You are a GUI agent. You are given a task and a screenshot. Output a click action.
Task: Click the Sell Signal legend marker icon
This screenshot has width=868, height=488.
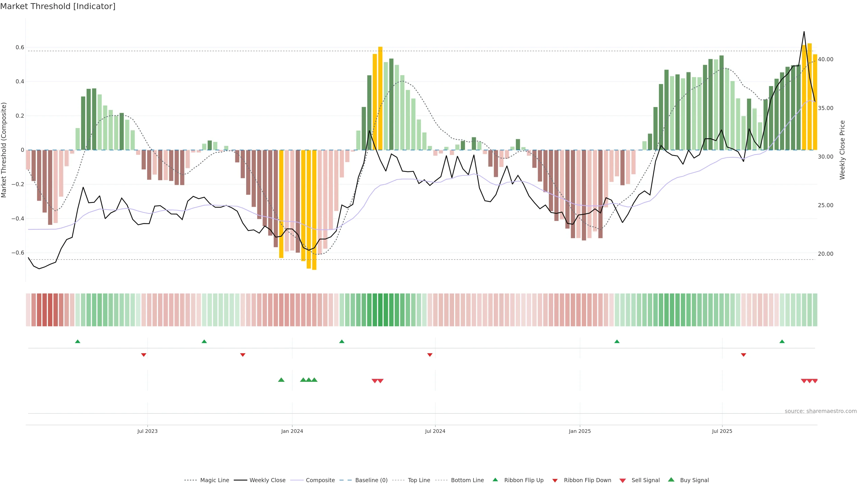click(623, 481)
